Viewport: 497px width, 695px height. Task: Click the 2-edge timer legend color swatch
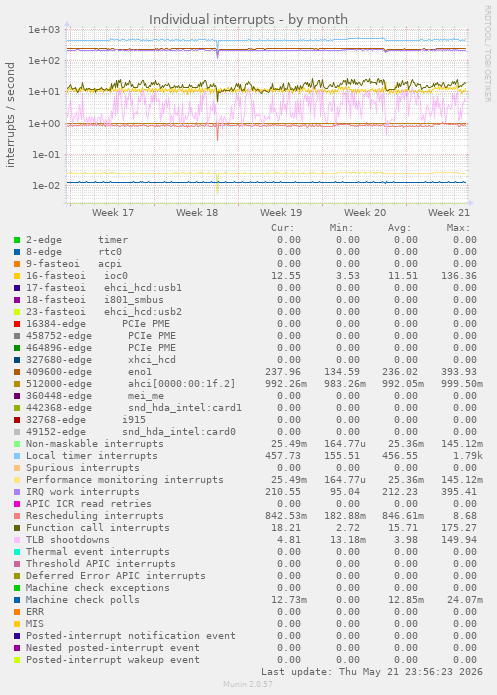point(17,240)
